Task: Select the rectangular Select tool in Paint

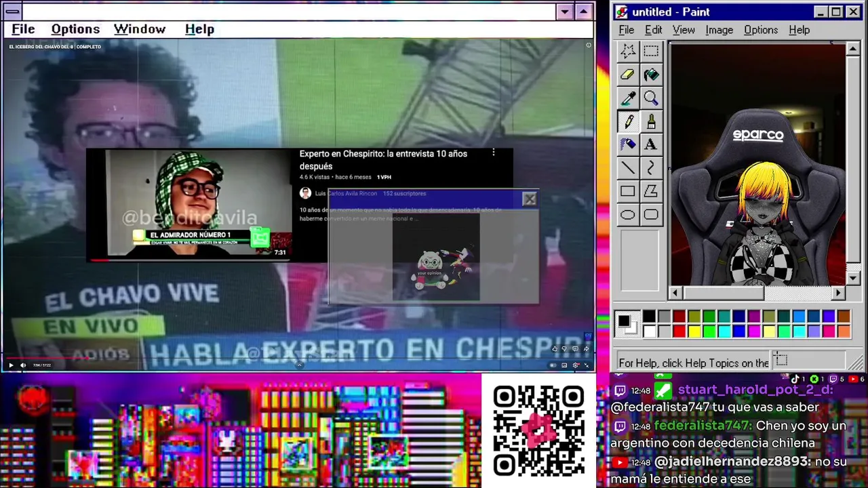Action: [x=651, y=52]
